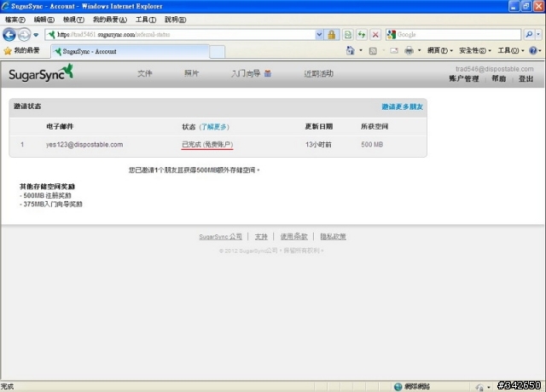Click the Google search box
The image size is (546, 392).
click(453, 34)
